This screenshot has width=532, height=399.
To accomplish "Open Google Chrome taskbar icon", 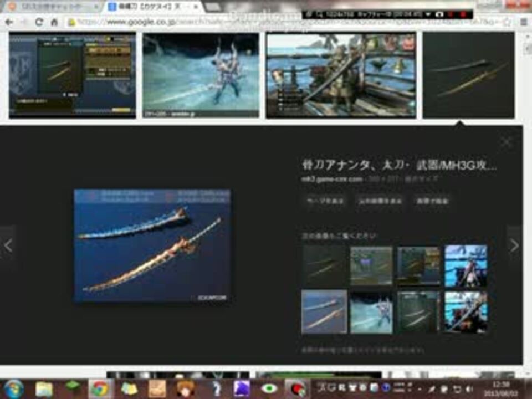I will click(100, 389).
